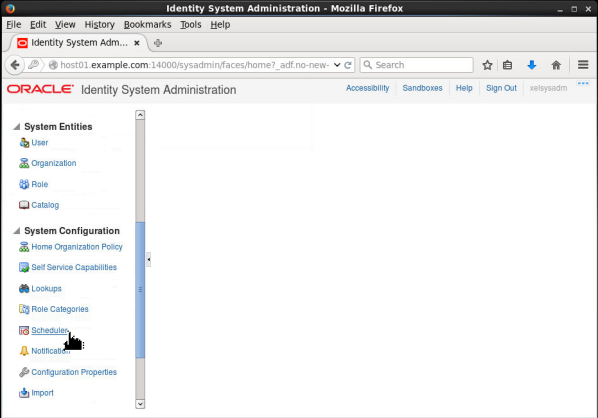
Task: Open the Role Categories link
Action: (x=60, y=309)
